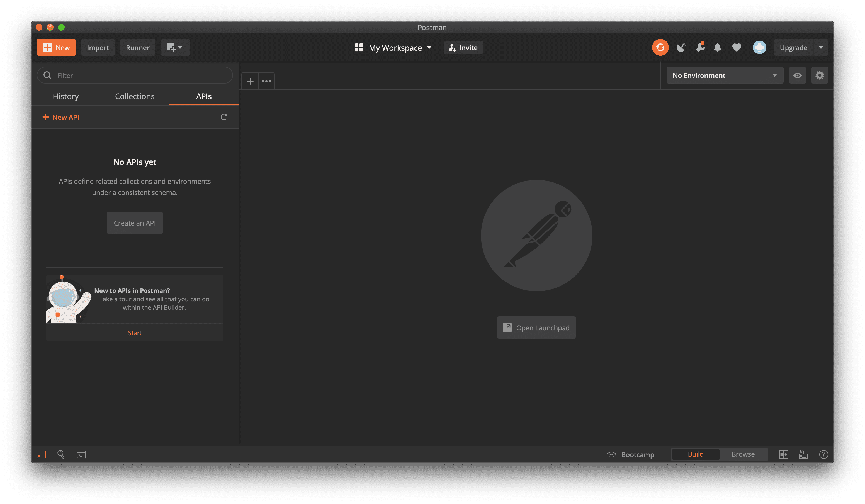Switch to the History tab
This screenshot has height=504, width=865.
pos(65,96)
